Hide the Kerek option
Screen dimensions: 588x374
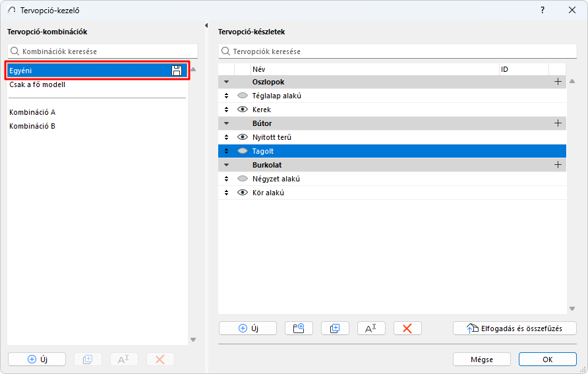tap(243, 109)
